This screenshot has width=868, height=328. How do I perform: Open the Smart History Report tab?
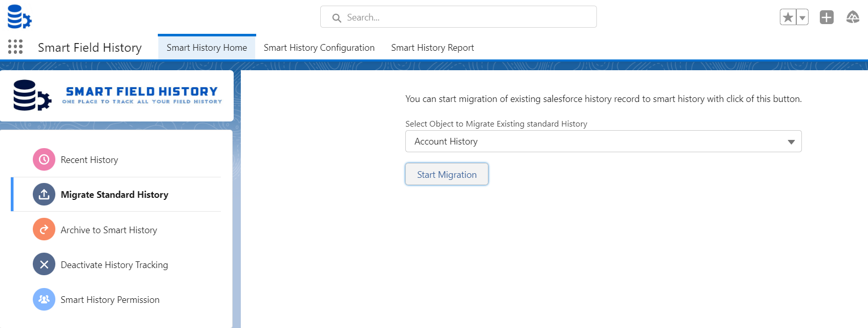(x=432, y=48)
